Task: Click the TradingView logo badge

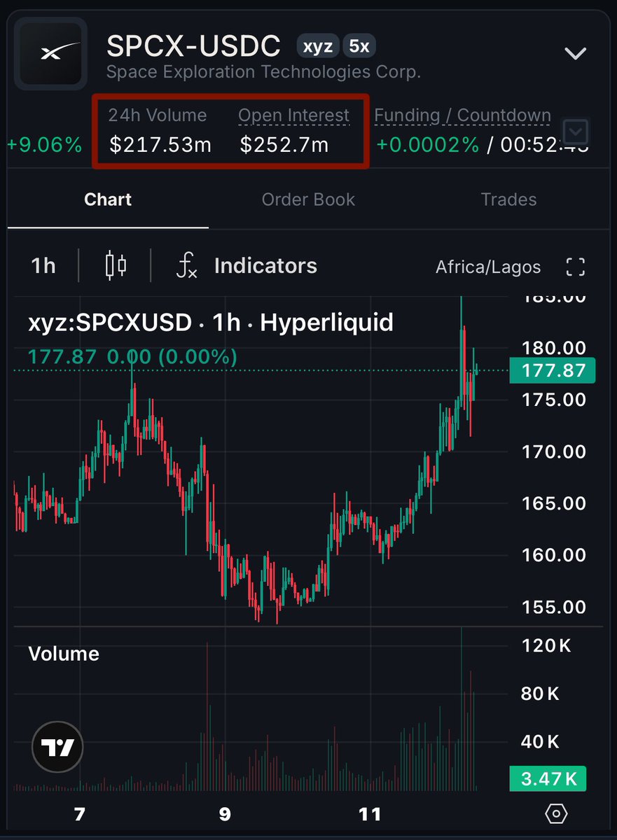Action: (57, 747)
